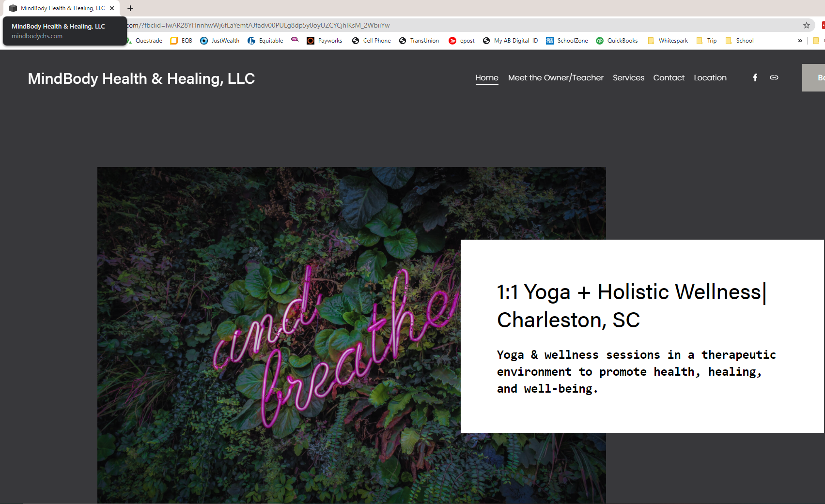Open the Facebook icon link
Viewport: 825px width, 504px height.
coord(755,77)
